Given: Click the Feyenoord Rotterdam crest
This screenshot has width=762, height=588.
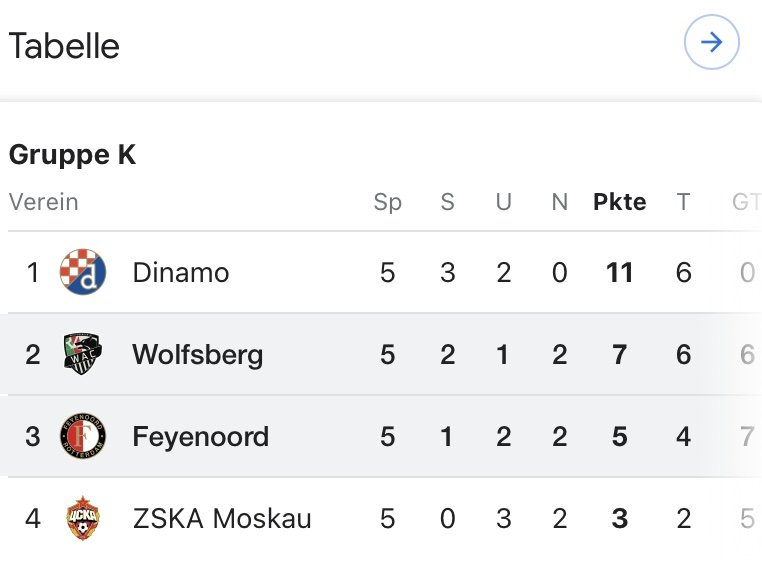Looking at the screenshot, I should (83, 436).
